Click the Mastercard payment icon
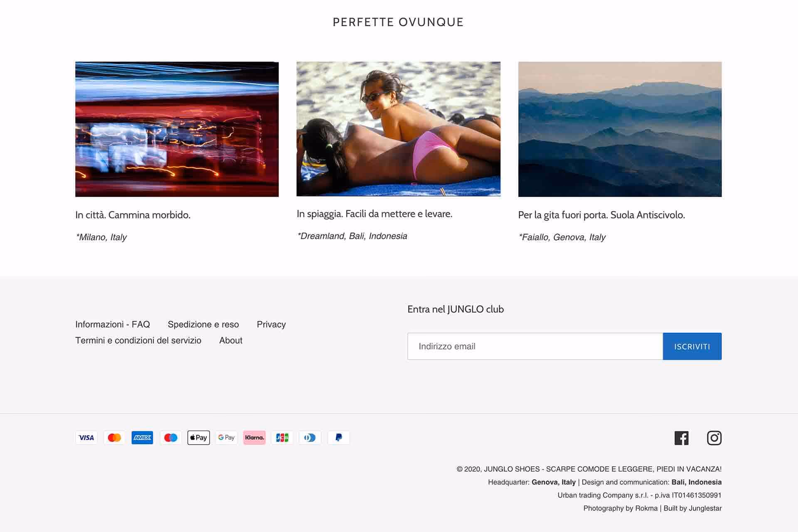This screenshot has width=798, height=532. [x=114, y=438]
